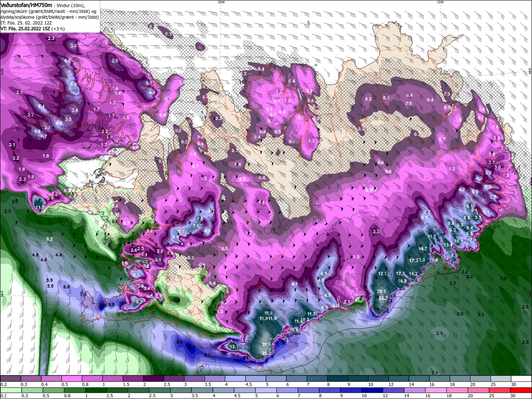Click lower scale swatch between 2.5 and 3
The width and height of the screenshot is (532, 399).
click(x=160, y=390)
